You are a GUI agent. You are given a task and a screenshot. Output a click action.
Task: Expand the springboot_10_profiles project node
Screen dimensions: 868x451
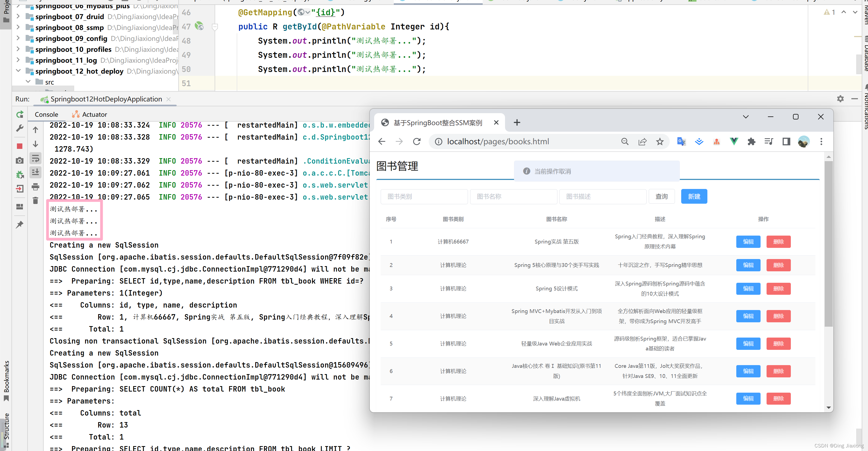tap(18, 49)
